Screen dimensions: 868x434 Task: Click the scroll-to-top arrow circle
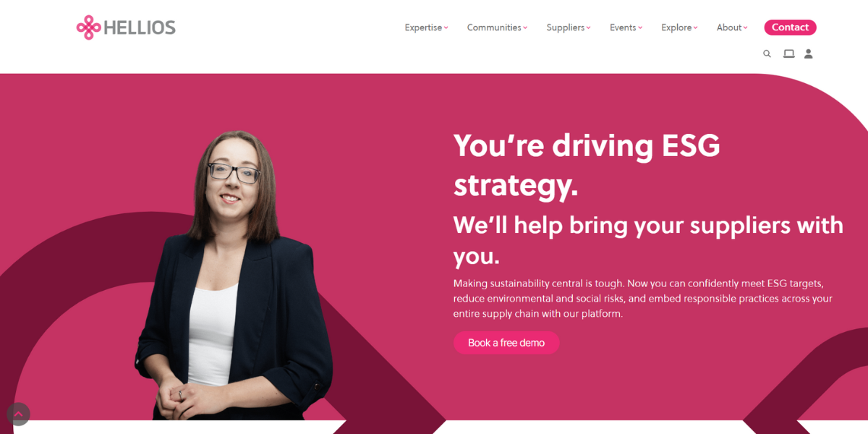pyautogui.click(x=18, y=414)
